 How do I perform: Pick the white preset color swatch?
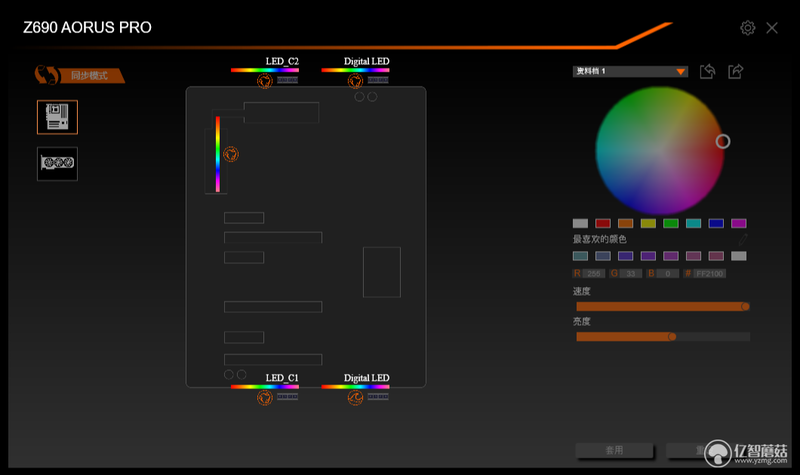tap(580, 223)
